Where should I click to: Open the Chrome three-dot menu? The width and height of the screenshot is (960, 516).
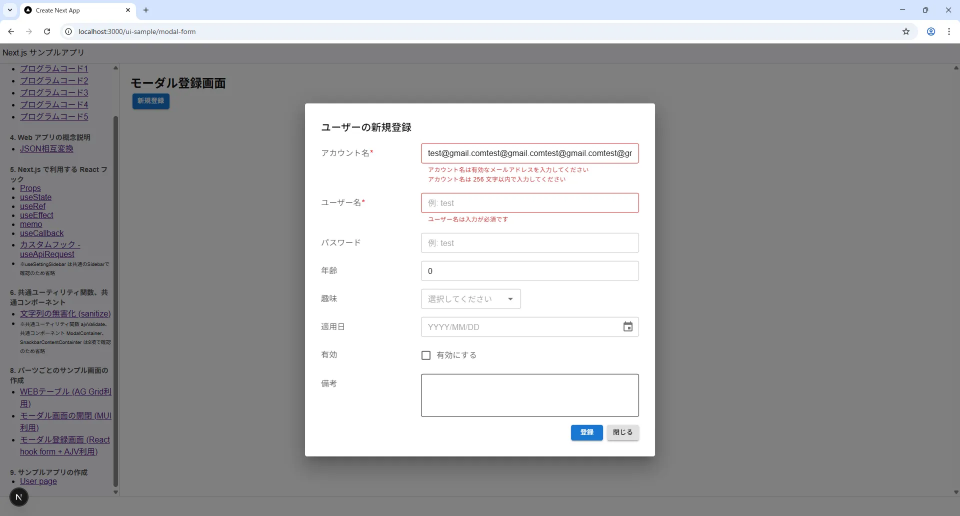click(x=949, y=31)
